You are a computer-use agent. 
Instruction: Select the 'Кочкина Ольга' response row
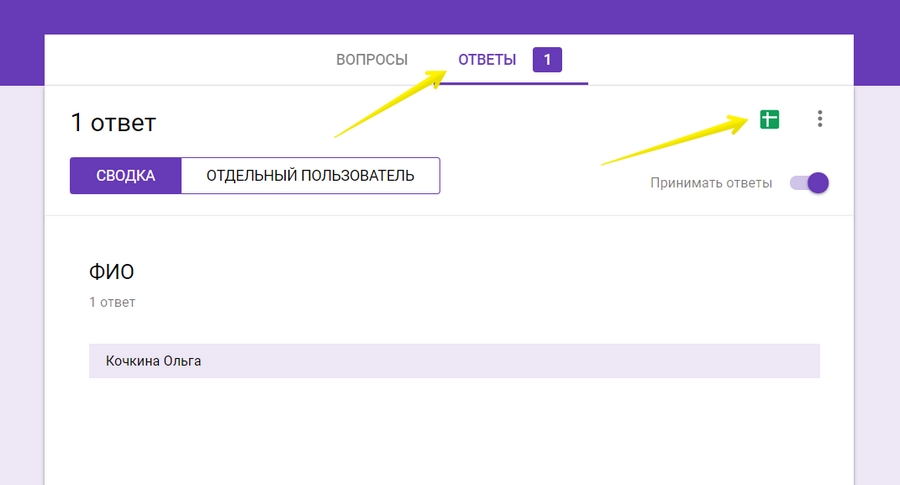[x=454, y=361]
